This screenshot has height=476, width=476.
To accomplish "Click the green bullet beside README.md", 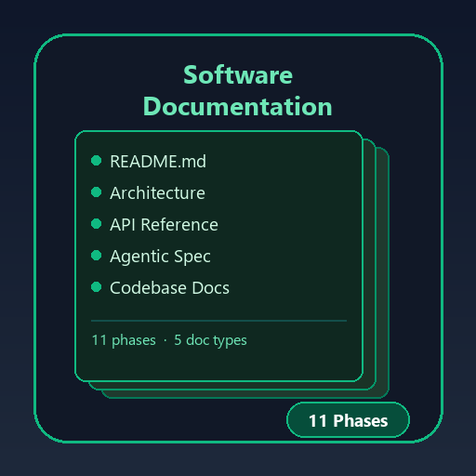I will [97, 161].
